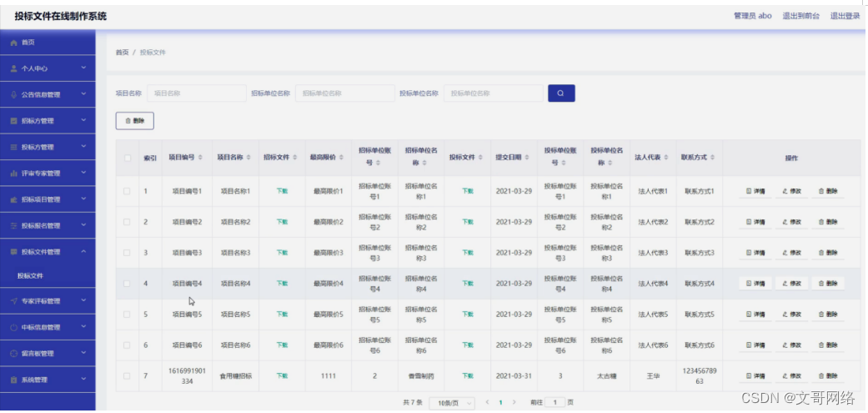The image size is (868, 413).
Task: Collapse the 投标文件管理 sidebar menu
Action: pos(48,252)
